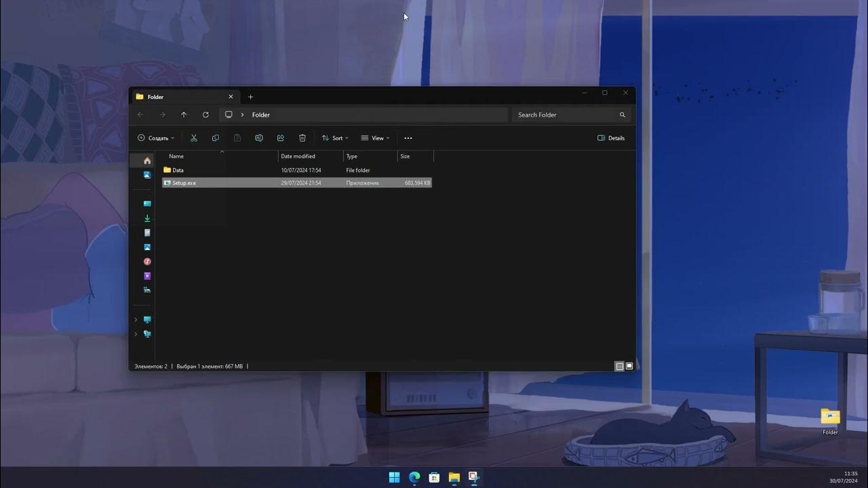
Task: Delete using the trash can icon
Action: click(302, 138)
